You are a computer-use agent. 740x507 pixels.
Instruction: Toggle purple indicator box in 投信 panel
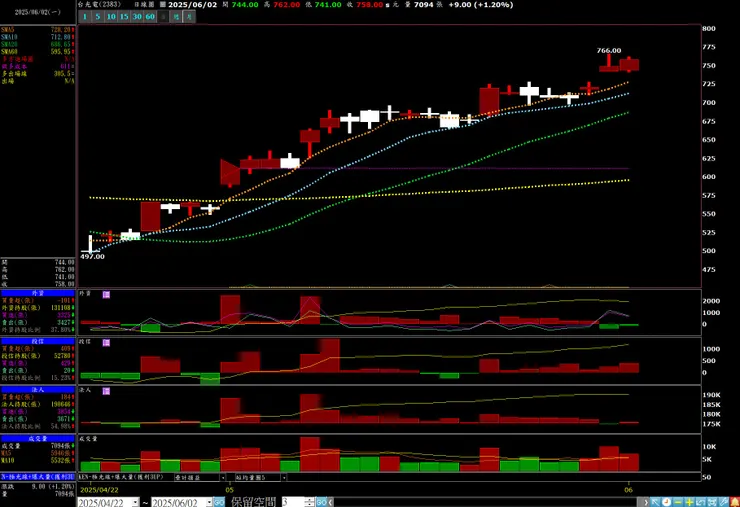106,343
